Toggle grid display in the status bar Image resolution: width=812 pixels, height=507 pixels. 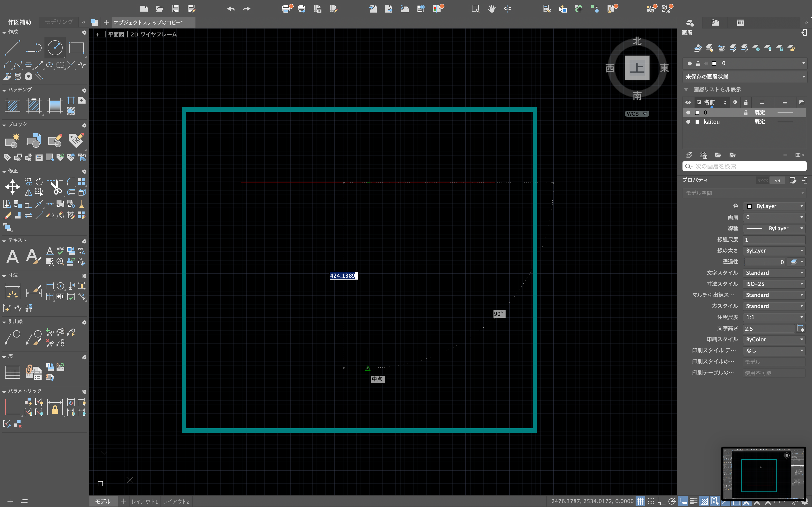[641, 501]
